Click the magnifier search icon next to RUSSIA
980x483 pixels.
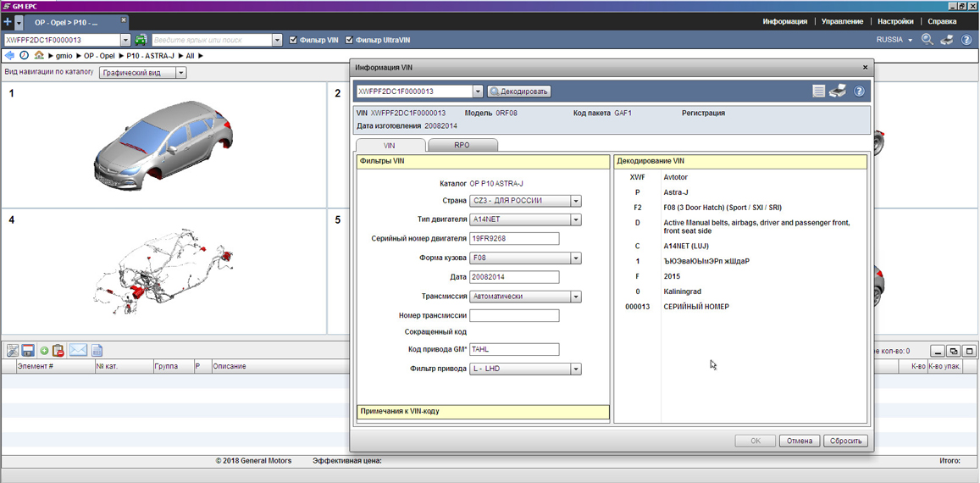point(927,40)
